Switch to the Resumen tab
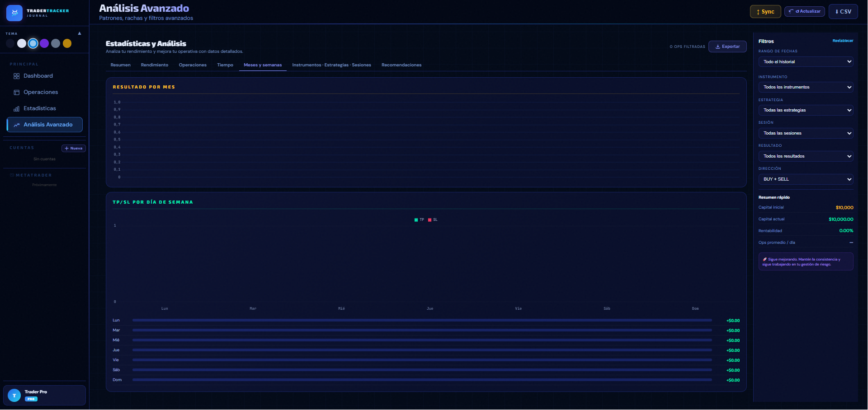Image resolution: width=868 pixels, height=410 pixels. tap(120, 65)
